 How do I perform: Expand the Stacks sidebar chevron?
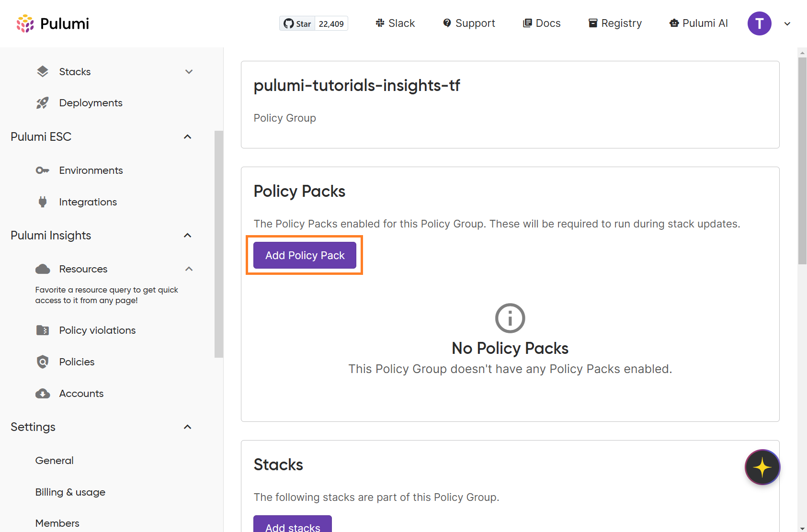tap(189, 72)
